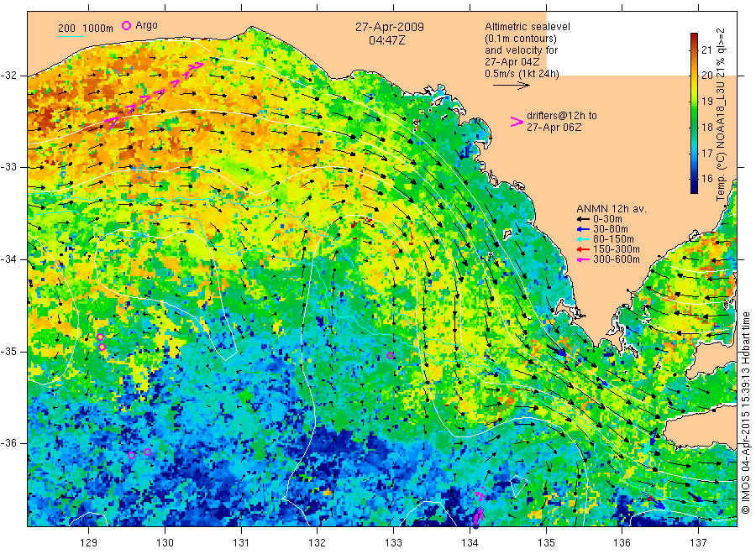
Task: Click the magenta drifter legend arrowhead
Action: pos(517,122)
